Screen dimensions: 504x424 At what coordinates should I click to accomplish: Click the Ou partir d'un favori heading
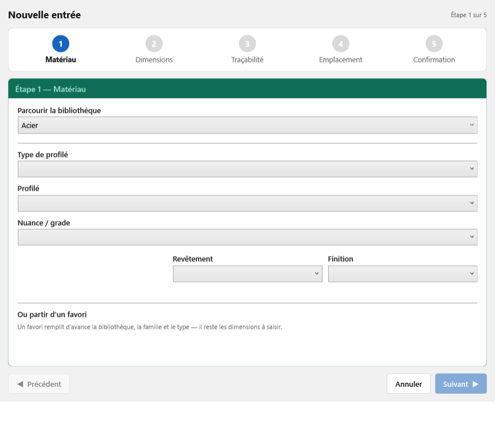52,315
